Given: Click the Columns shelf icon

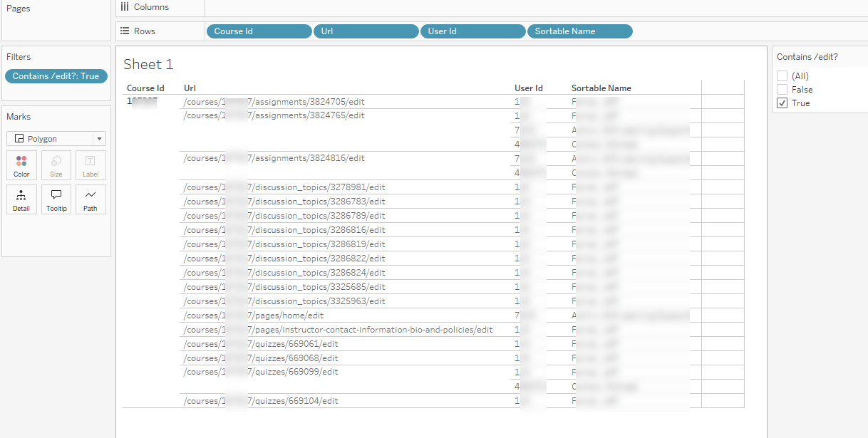Looking at the screenshot, I should pos(125,6).
